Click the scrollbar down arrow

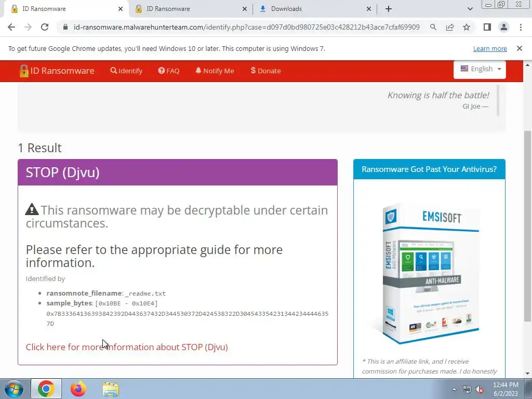tap(527, 374)
